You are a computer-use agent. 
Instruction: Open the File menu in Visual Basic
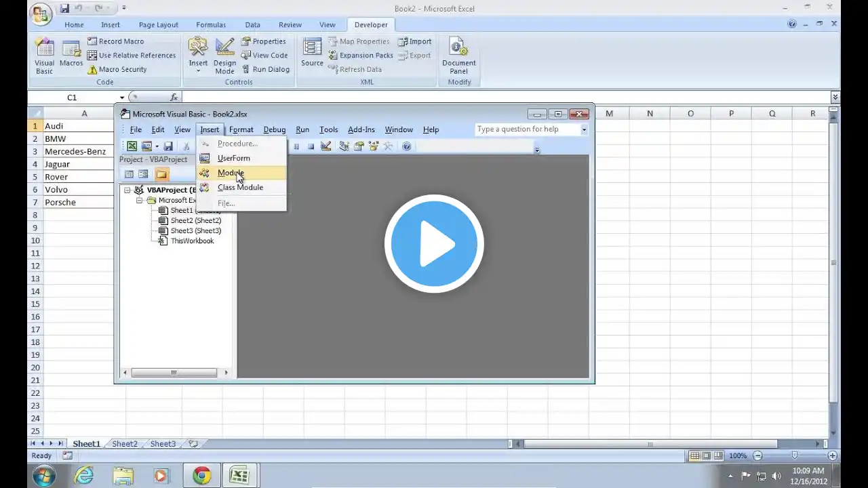pyautogui.click(x=136, y=129)
